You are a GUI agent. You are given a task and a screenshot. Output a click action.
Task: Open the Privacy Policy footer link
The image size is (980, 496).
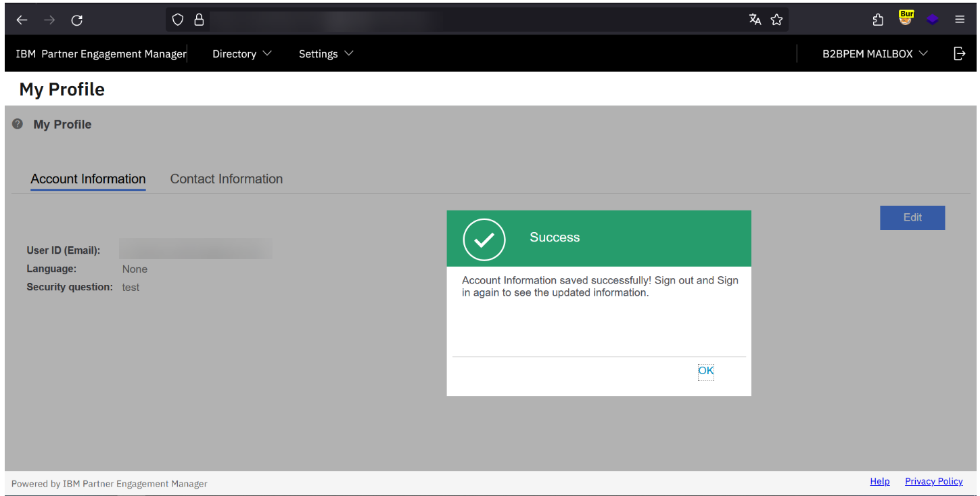pos(933,481)
